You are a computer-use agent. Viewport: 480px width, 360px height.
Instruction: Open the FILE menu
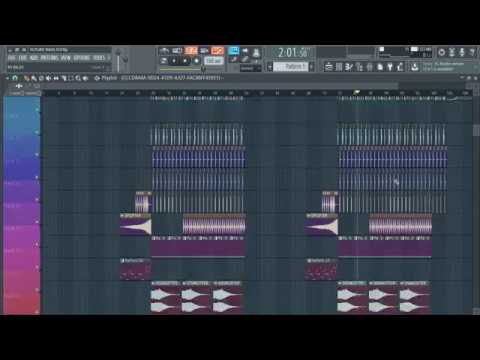[12, 58]
